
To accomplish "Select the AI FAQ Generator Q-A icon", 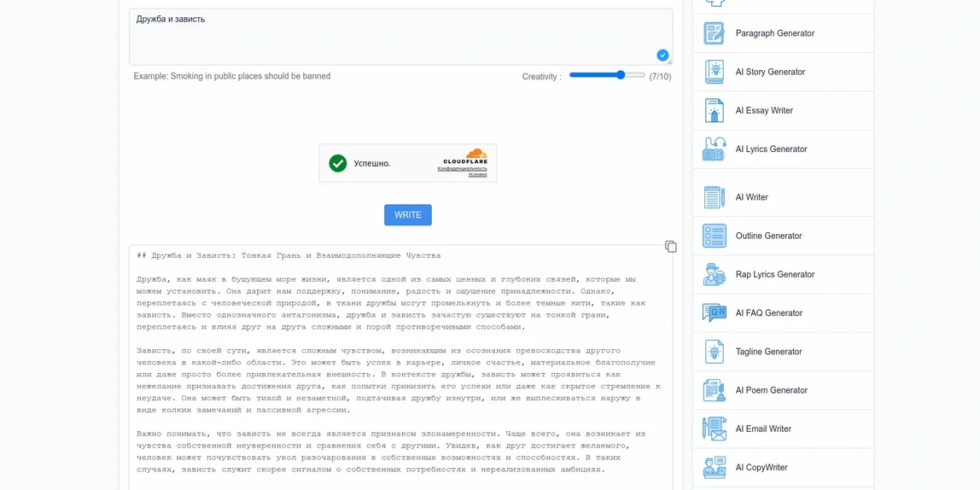I will point(714,313).
